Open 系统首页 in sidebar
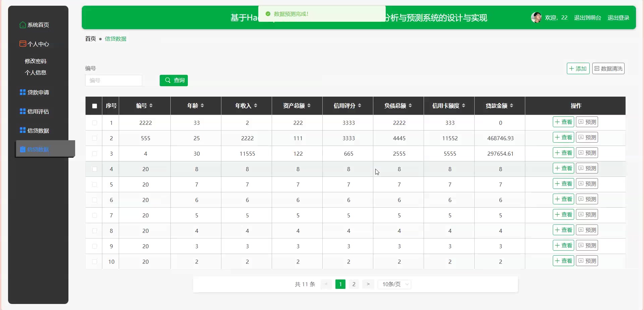Viewport: 644px width, 310px height. click(x=38, y=25)
